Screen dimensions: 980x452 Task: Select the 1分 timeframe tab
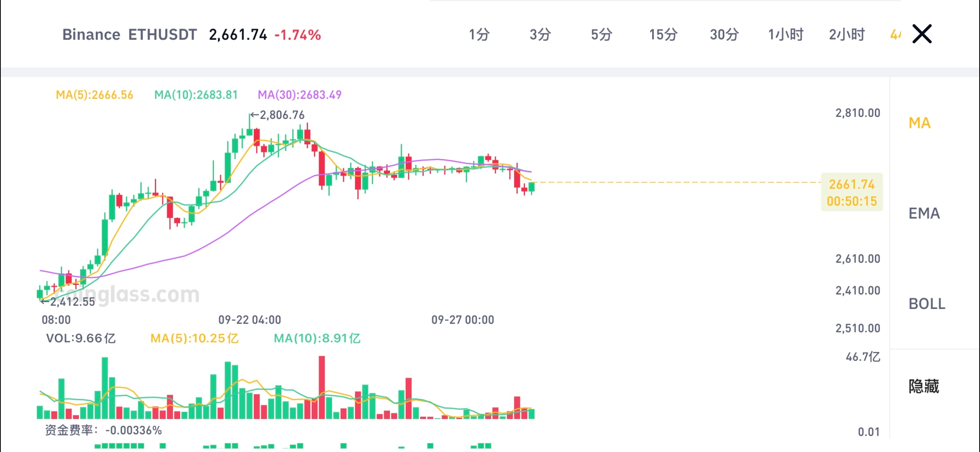tap(479, 35)
